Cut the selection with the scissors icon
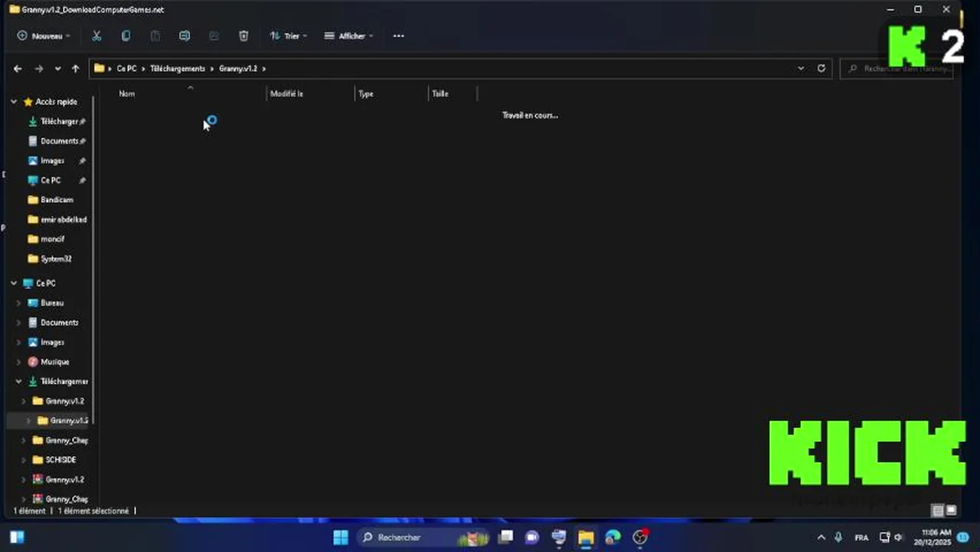This screenshot has height=552, width=980. [97, 36]
